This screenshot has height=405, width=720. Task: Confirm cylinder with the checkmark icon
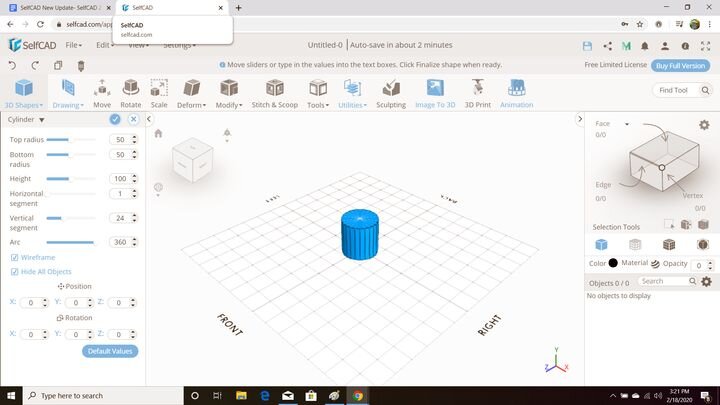(x=116, y=119)
